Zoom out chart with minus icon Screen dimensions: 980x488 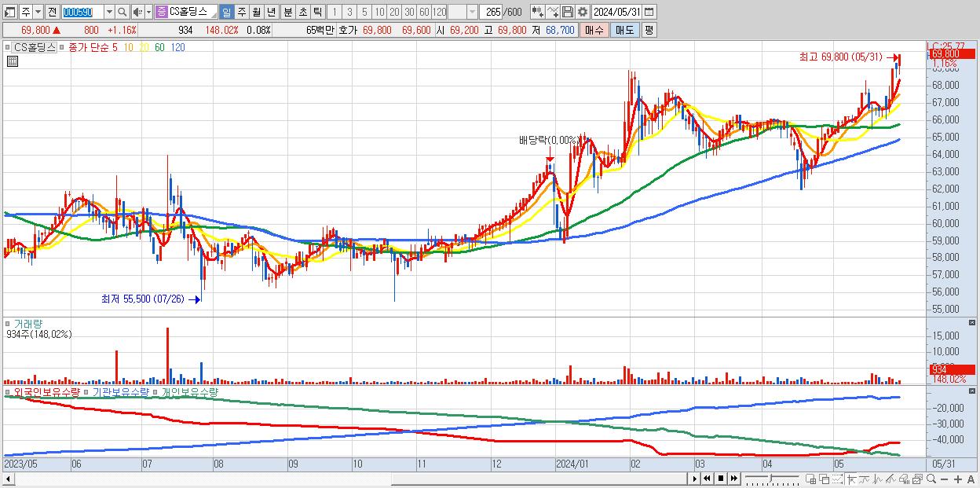coord(945,479)
